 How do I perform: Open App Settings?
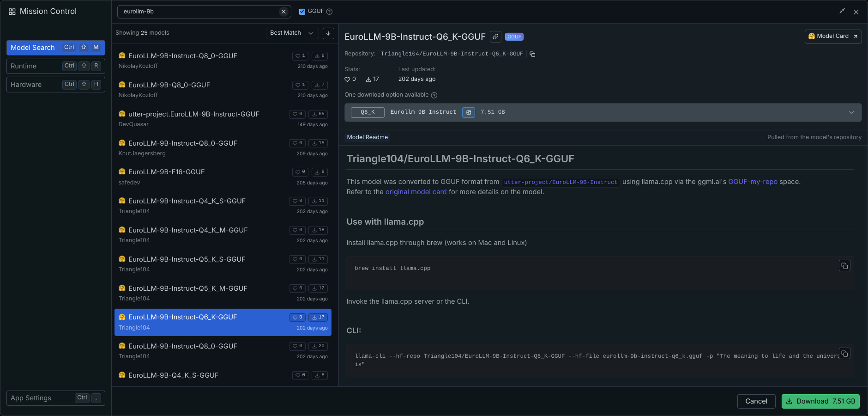click(55, 398)
